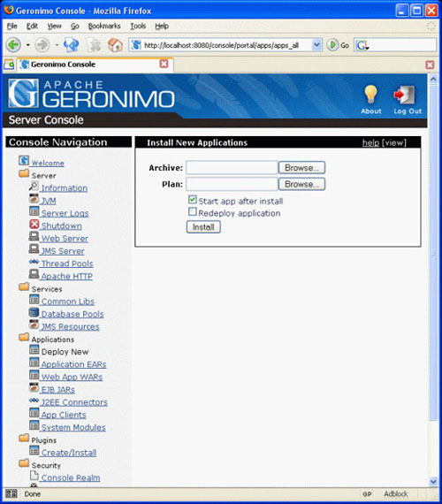Open the Back button history dropdown arrow
Image resolution: width=442 pixels, height=504 pixels.
click(x=28, y=45)
